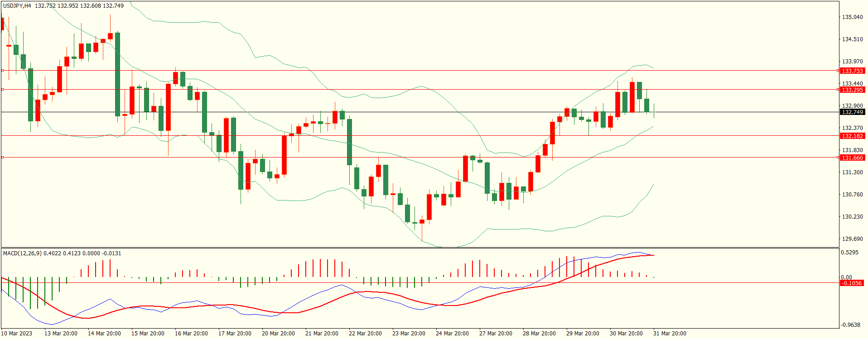
Task: Click the USDJPY,H4 chart title text
Action: coord(17,6)
